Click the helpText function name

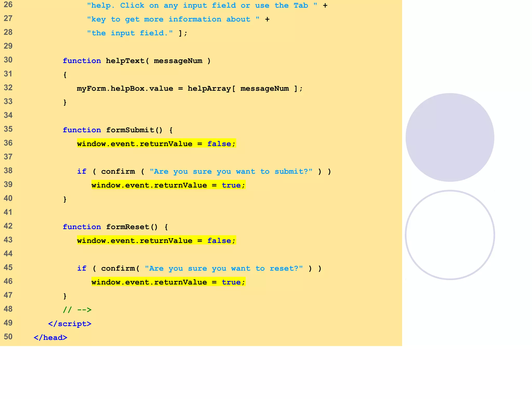(125, 61)
